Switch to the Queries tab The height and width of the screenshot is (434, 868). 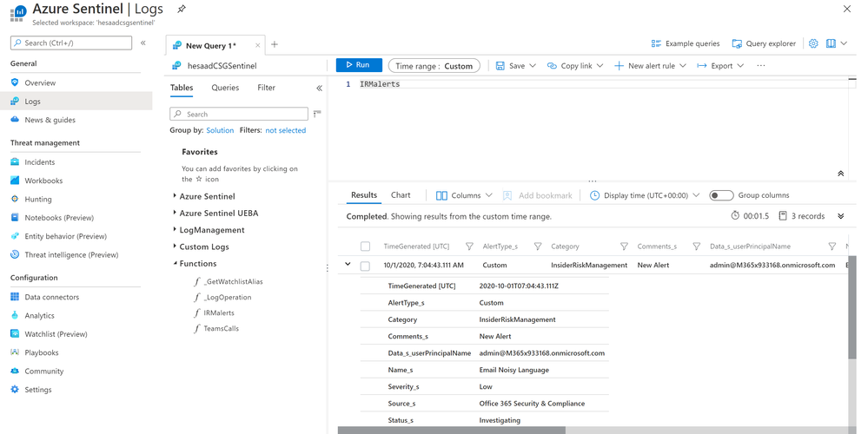click(x=225, y=88)
